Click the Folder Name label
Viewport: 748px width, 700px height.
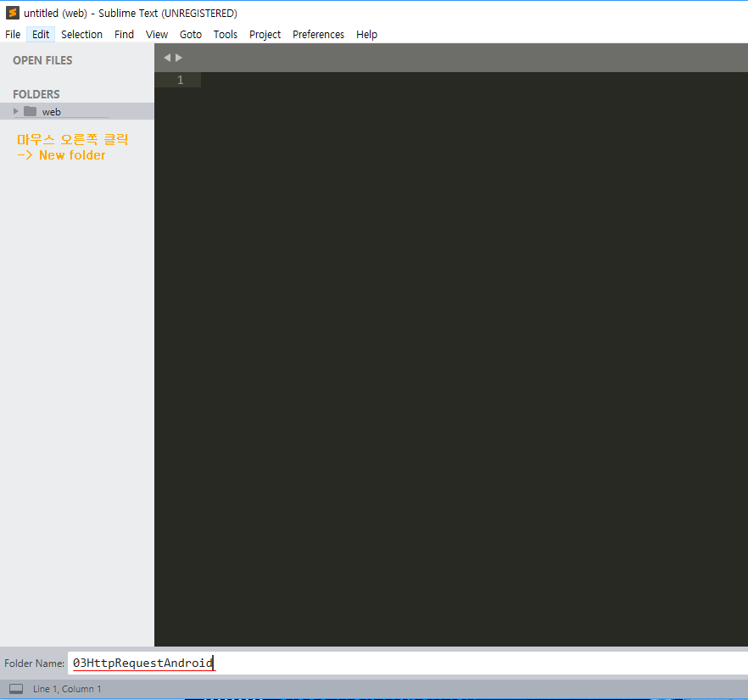(34, 664)
